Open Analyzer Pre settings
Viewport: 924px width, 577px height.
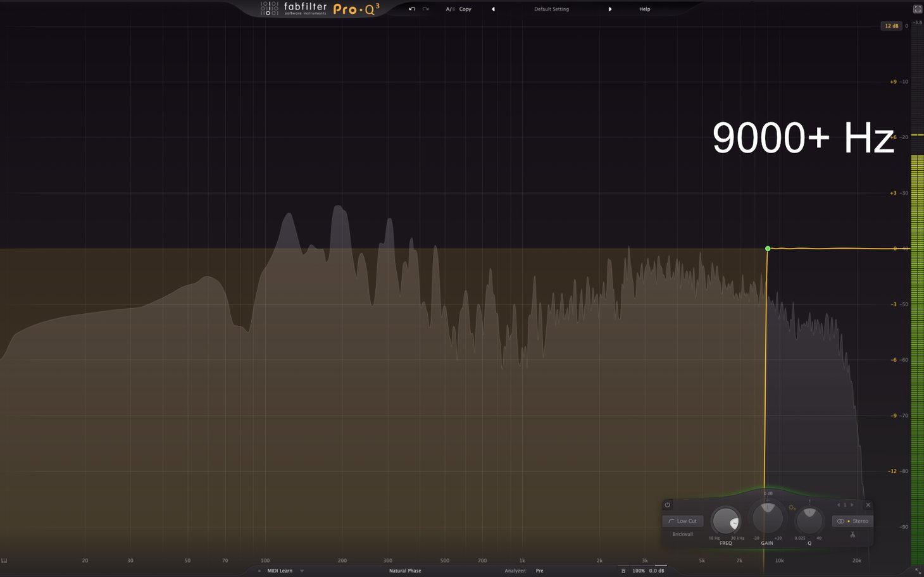coord(539,571)
